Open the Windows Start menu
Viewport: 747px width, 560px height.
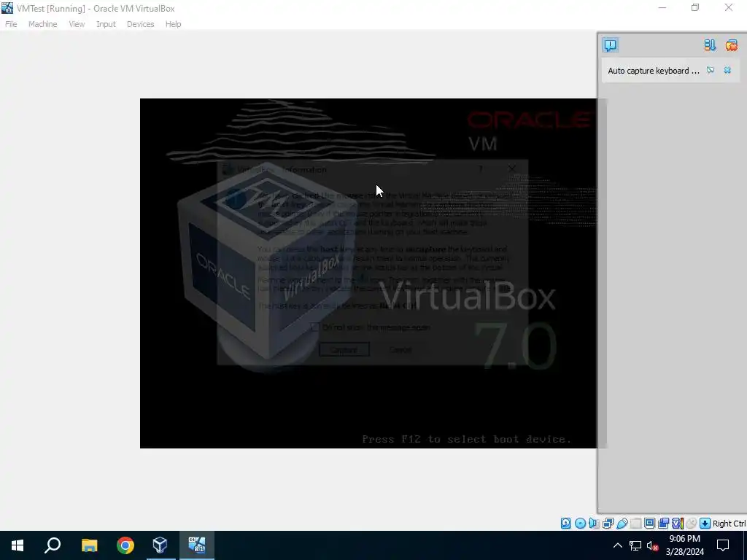coord(18,545)
